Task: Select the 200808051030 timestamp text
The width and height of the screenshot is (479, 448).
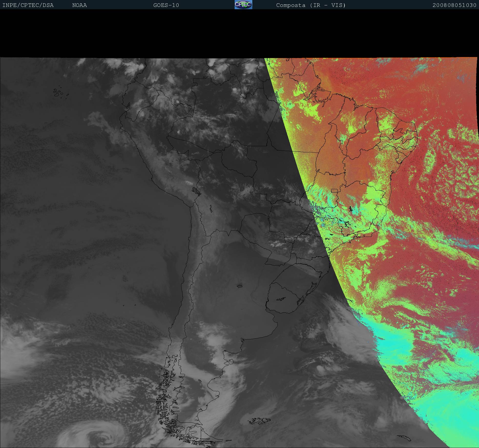Action: point(454,5)
